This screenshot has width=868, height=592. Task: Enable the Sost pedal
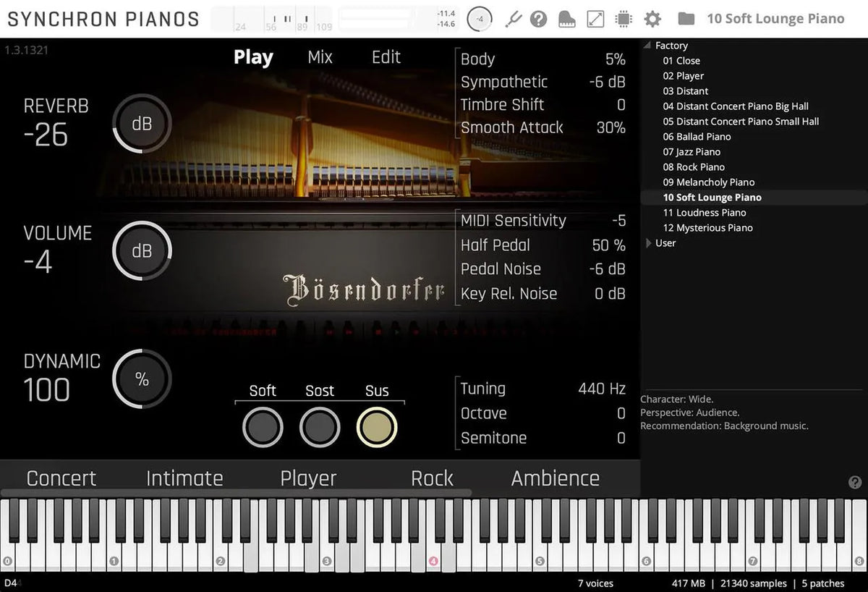click(320, 426)
